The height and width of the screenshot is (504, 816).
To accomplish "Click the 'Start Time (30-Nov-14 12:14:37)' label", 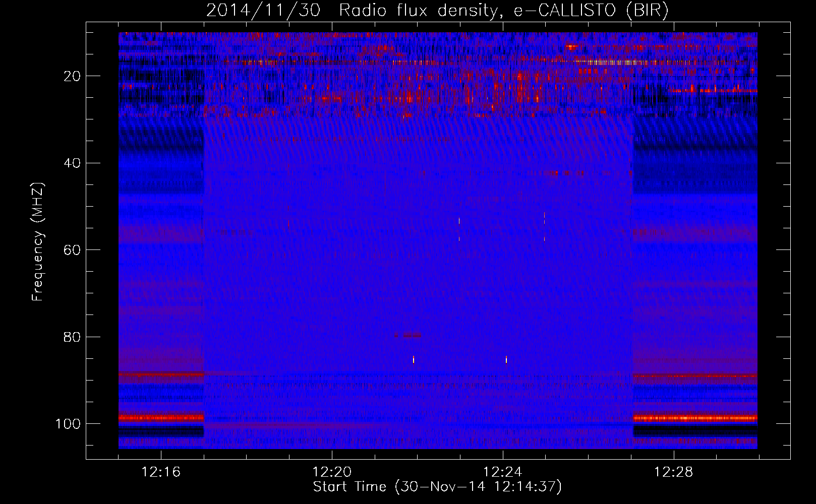I will (x=437, y=487).
